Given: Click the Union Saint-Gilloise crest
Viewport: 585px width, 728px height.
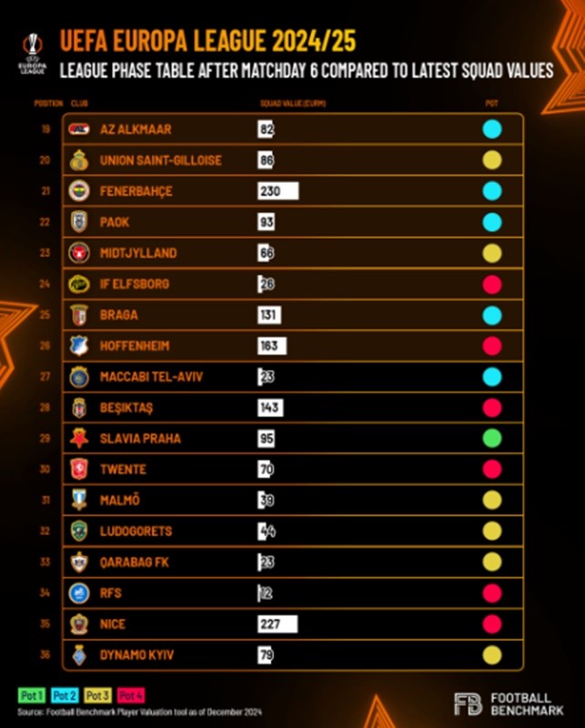Looking at the screenshot, I should (x=79, y=160).
